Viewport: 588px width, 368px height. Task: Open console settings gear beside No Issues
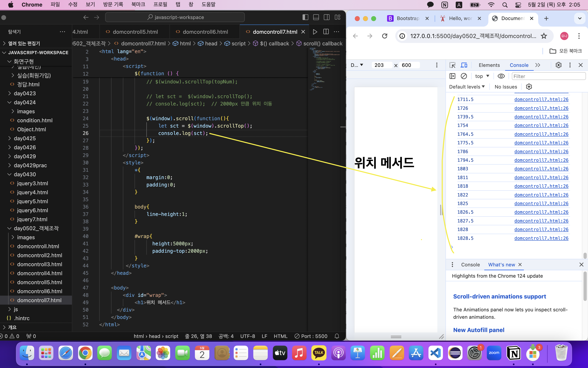click(529, 87)
